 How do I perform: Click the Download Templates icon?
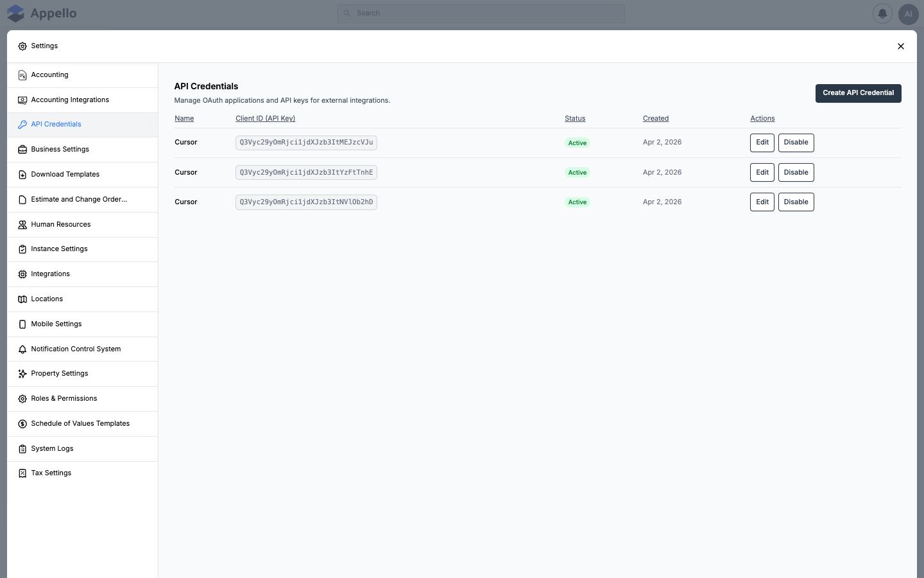click(22, 175)
